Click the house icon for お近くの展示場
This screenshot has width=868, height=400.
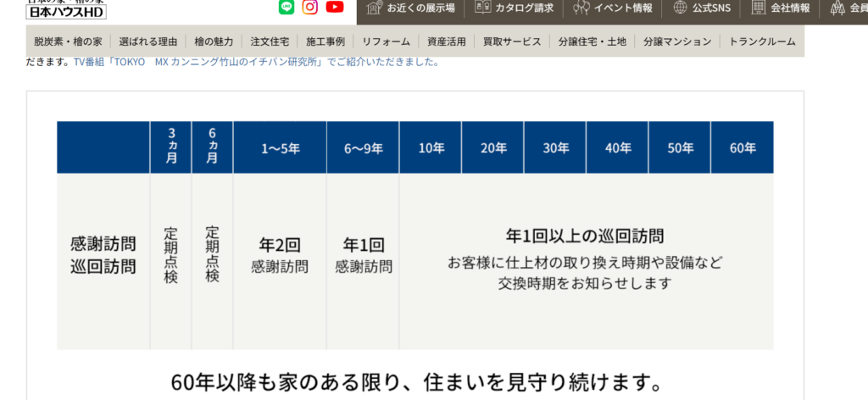click(374, 8)
